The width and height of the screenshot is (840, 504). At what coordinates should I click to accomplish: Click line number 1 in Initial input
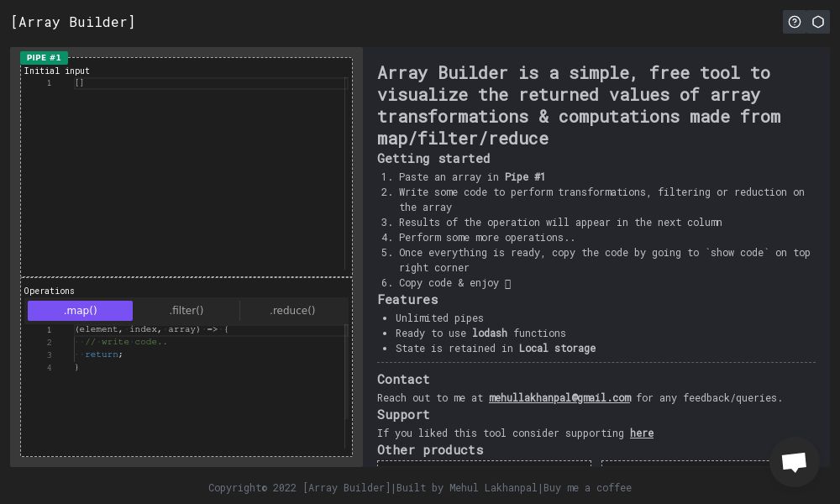coord(50,83)
